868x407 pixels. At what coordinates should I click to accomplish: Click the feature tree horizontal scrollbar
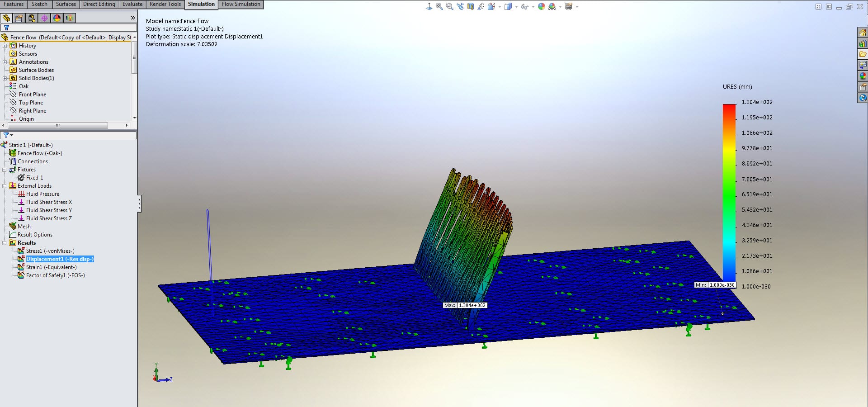click(x=57, y=125)
